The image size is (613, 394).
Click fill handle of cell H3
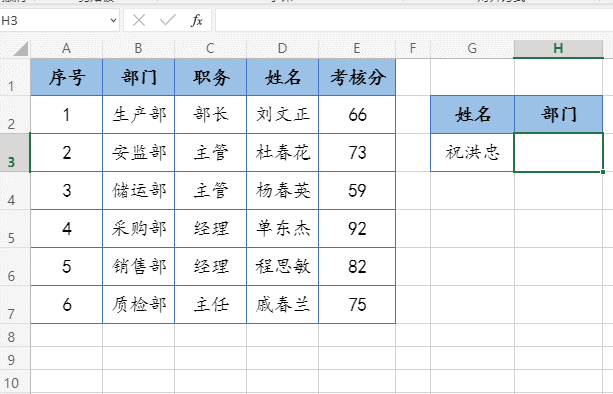603,172
